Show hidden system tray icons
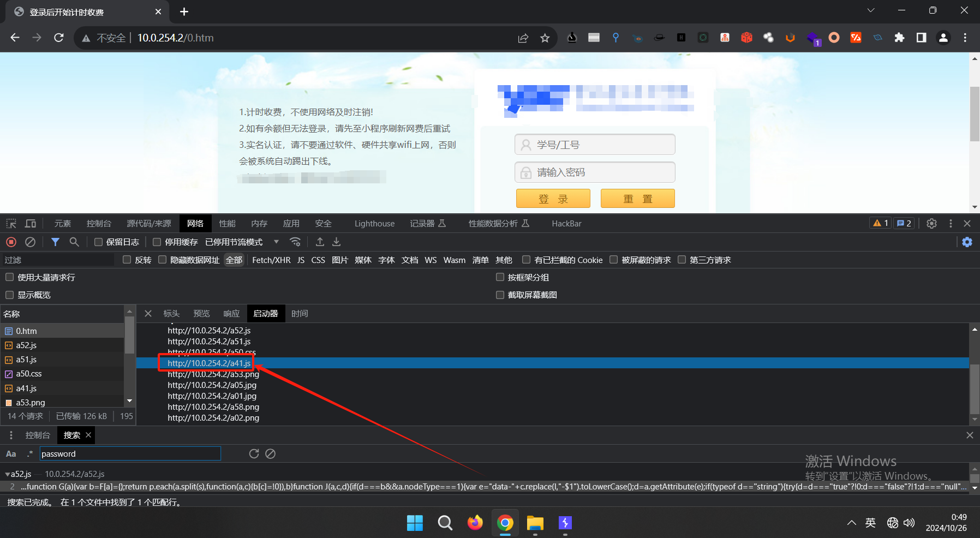The height and width of the screenshot is (538, 980). [851, 523]
